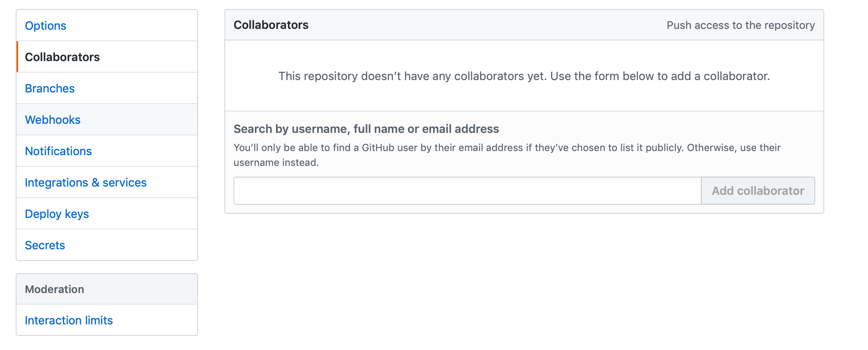Click the no collaborators yet message
Viewport: 868px width, 350px height.
pyautogui.click(x=524, y=76)
